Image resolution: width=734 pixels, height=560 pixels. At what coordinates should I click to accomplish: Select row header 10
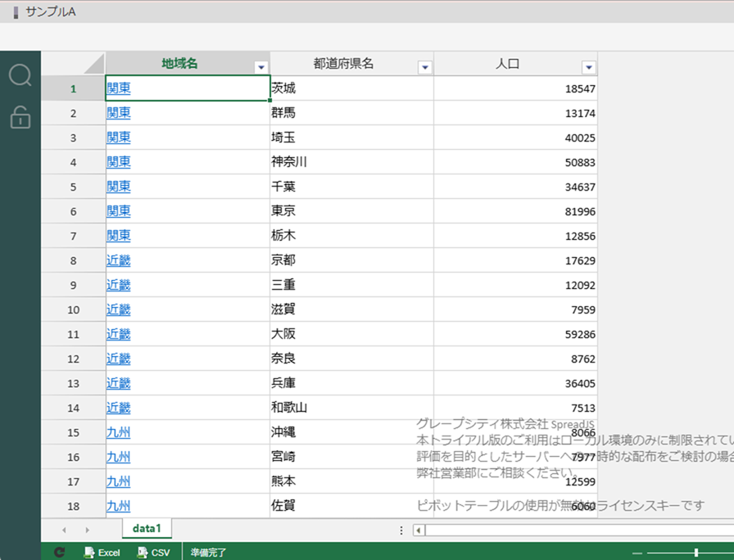[x=74, y=309]
